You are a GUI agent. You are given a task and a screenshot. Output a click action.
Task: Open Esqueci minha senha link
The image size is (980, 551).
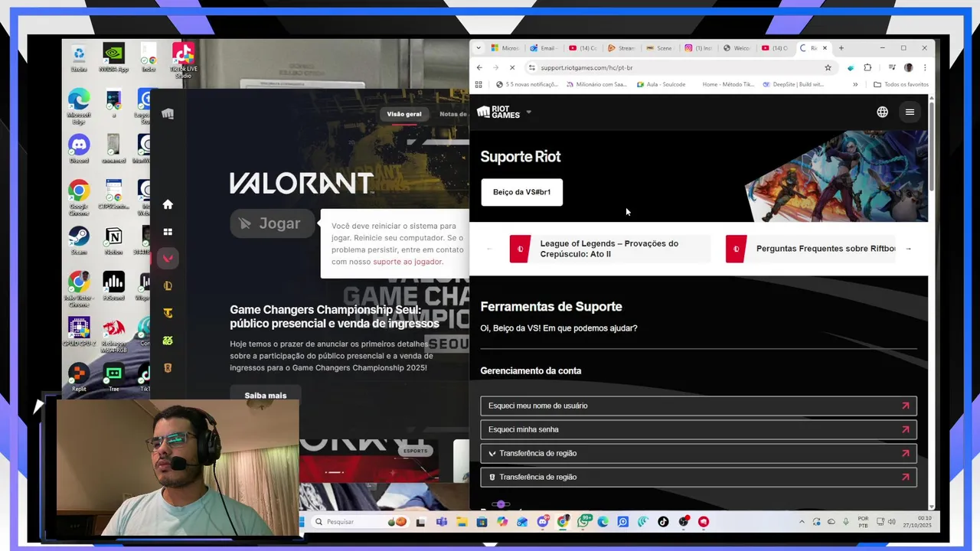tap(698, 429)
